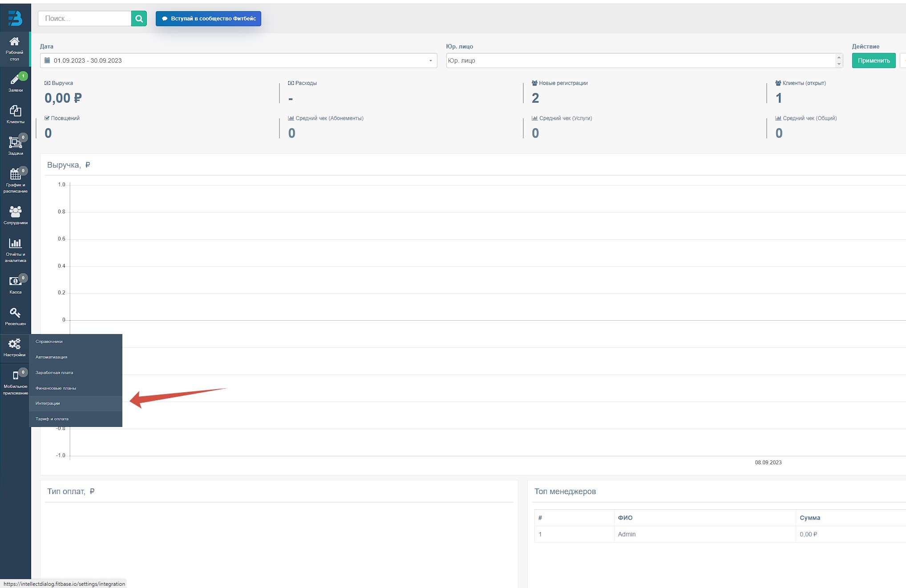Viewport: 906px width, 588px height.
Task: Open Задачи sidebar icon
Action: [x=15, y=143]
